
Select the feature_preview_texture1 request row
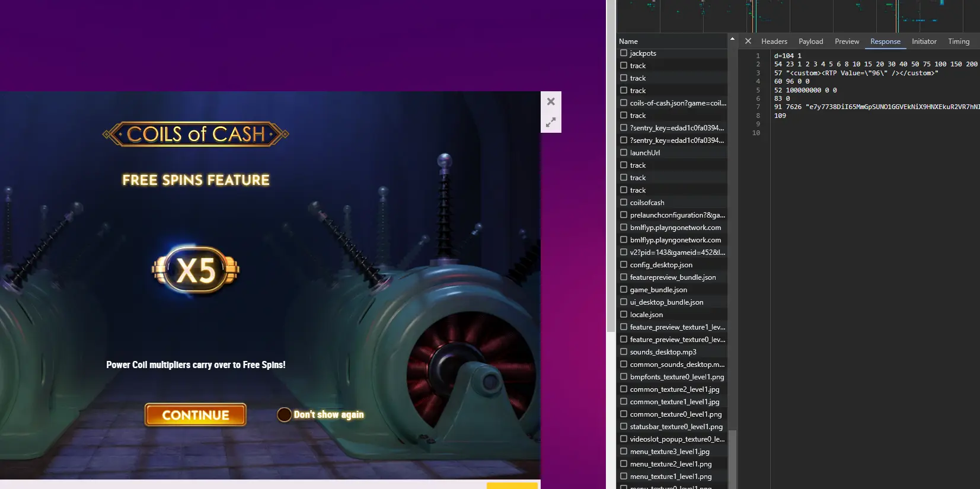pos(672,327)
